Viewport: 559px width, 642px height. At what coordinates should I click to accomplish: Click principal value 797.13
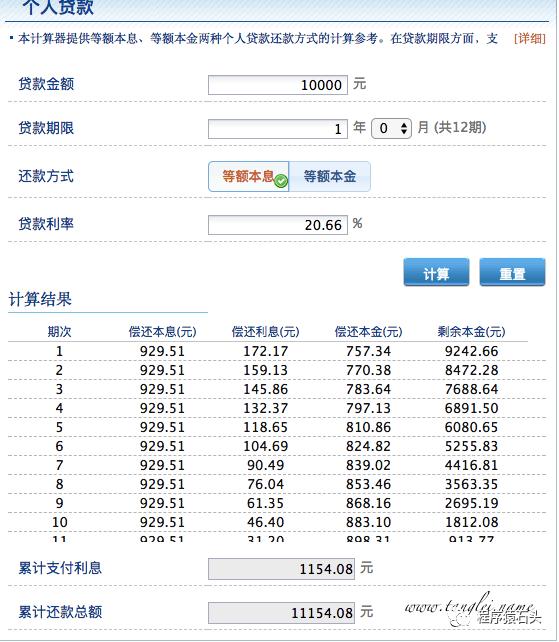(369, 408)
